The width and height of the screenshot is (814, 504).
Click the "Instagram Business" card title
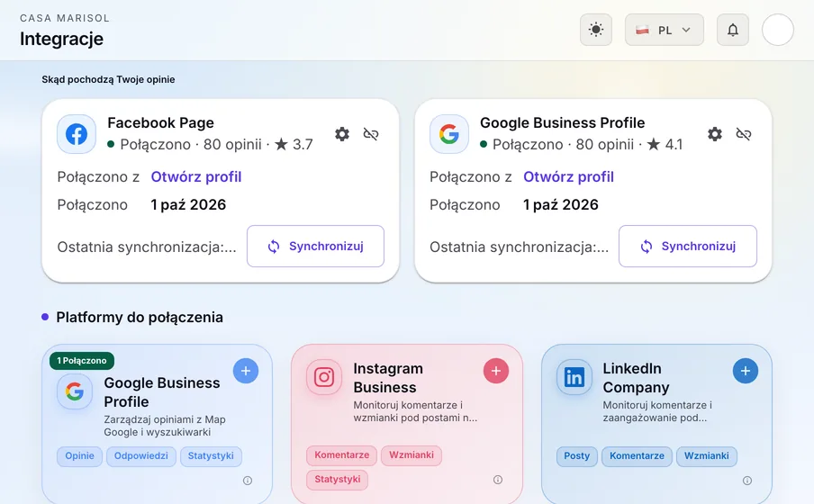(x=388, y=378)
